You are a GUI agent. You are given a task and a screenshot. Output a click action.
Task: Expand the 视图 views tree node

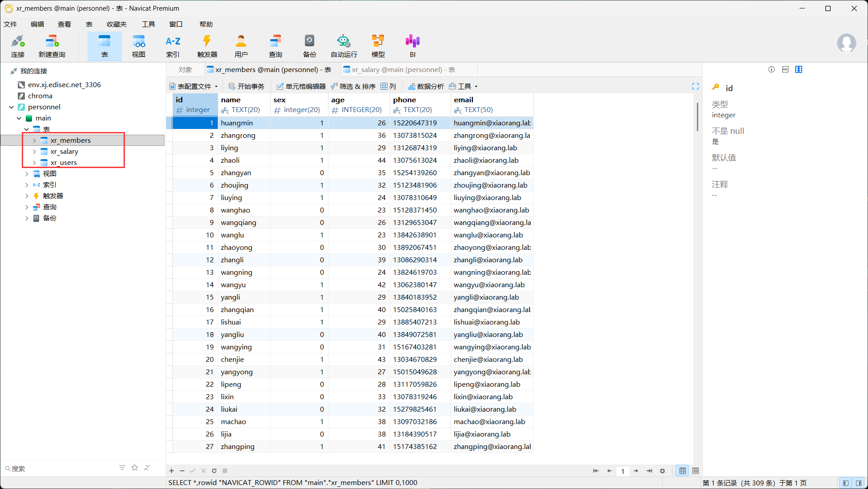click(x=27, y=174)
